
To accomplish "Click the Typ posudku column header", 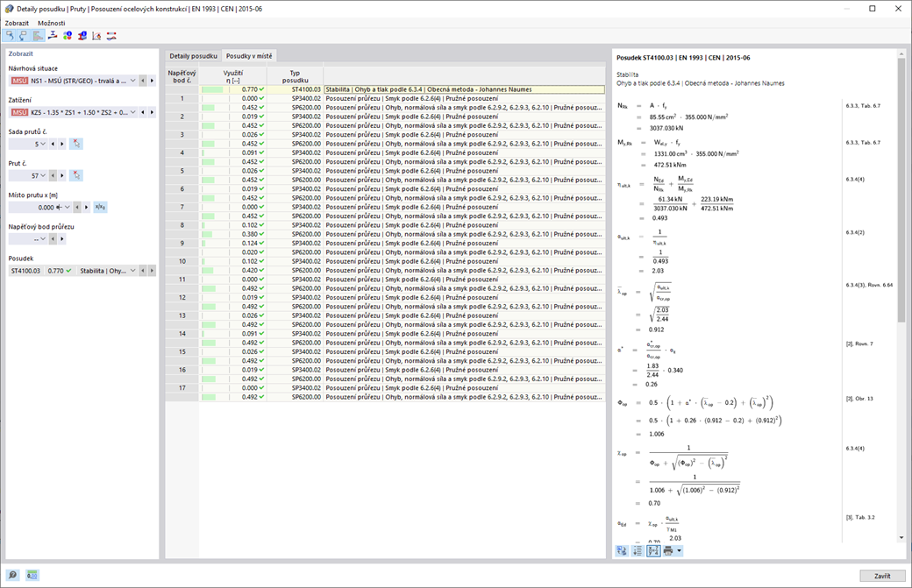I will pyautogui.click(x=295, y=76).
